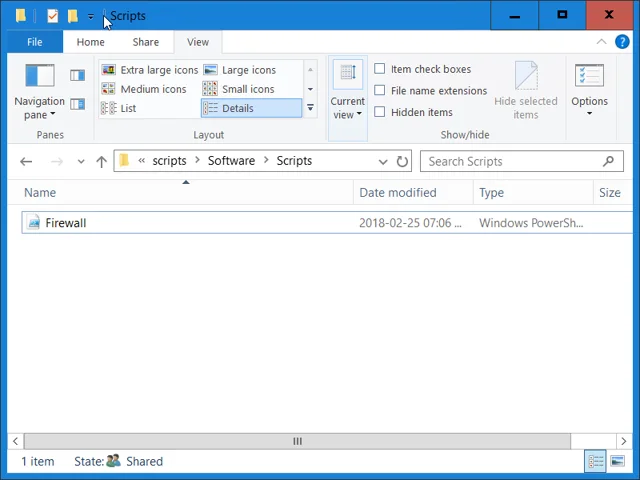Image resolution: width=640 pixels, height=480 pixels.
Task: Click the Properties quick access icon
Action: (x=53, y=16)
